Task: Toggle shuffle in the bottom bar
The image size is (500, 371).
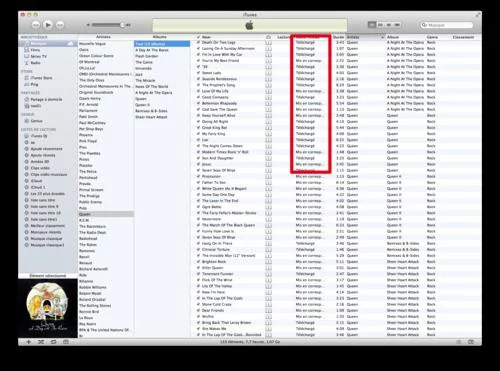Action: click(41, 342)
